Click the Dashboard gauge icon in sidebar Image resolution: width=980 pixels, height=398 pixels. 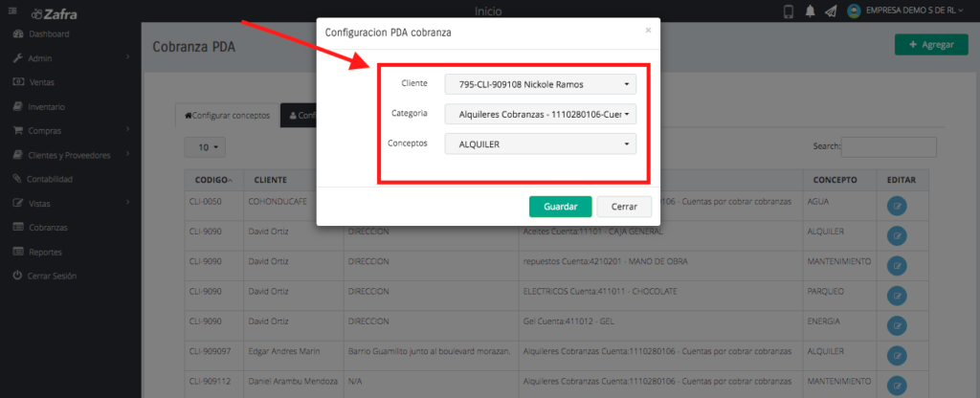pos(17,33)
